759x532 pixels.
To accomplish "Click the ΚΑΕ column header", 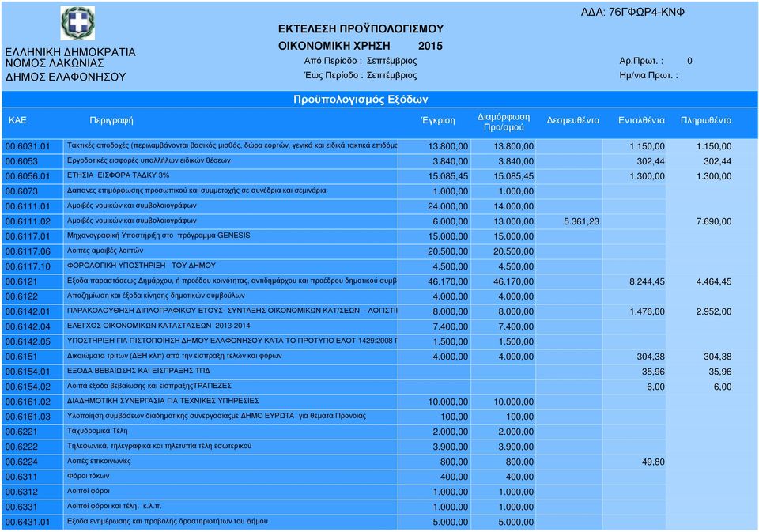I will click(x=17, y=120).
